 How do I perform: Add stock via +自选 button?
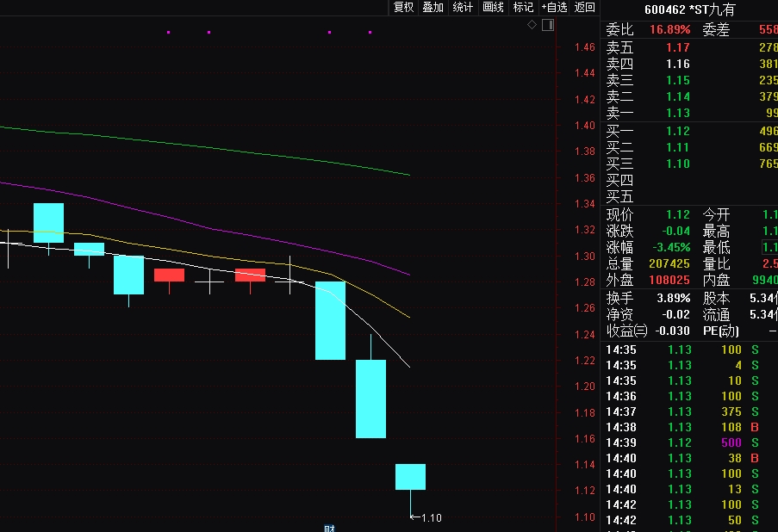click(x=554, y=8)
